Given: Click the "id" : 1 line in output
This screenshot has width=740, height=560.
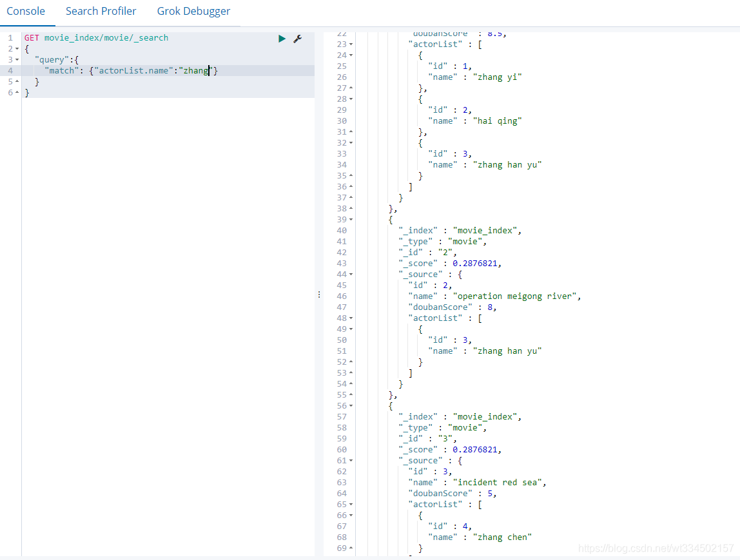Looking at the screenshot, I should pos(450,66).
